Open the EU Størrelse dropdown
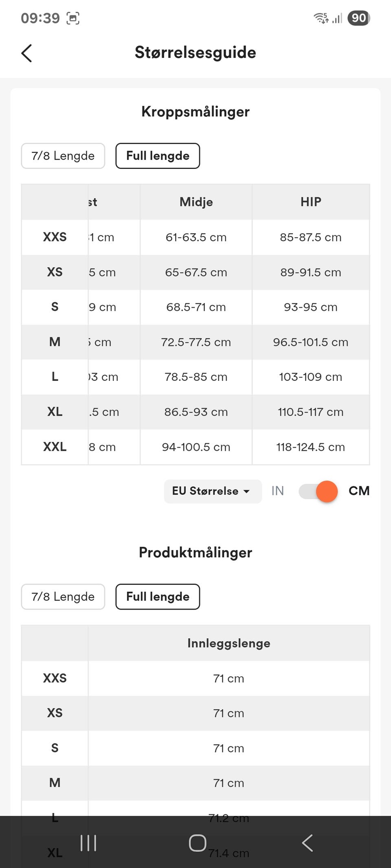This screenshot has height=868, width=391. click(x=213, y=491)
